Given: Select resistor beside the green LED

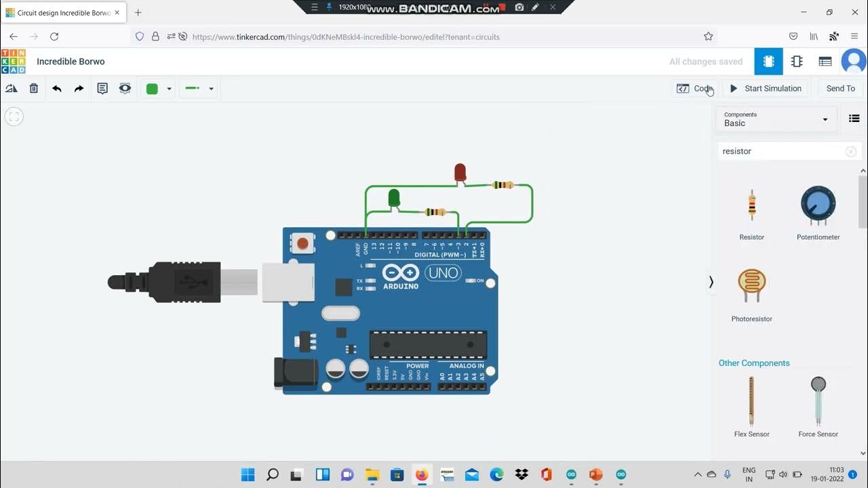Looking at the screenshot, I should click(435, 211).
